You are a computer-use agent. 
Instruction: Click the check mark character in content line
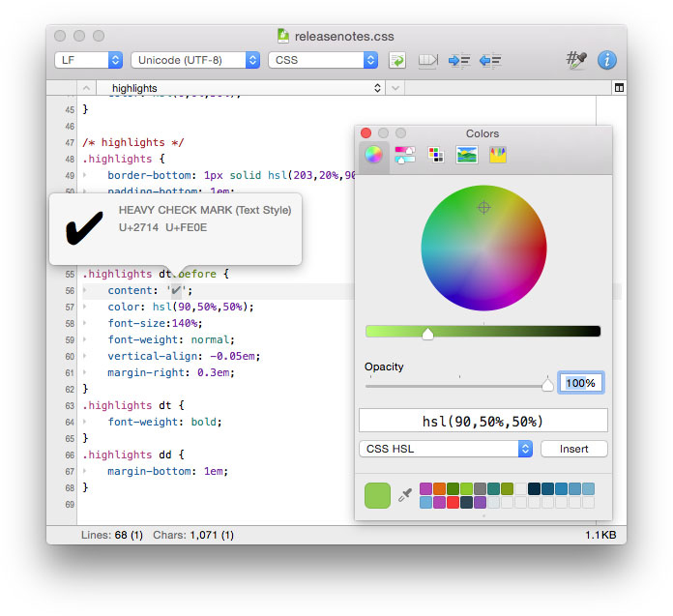point(176,291)
